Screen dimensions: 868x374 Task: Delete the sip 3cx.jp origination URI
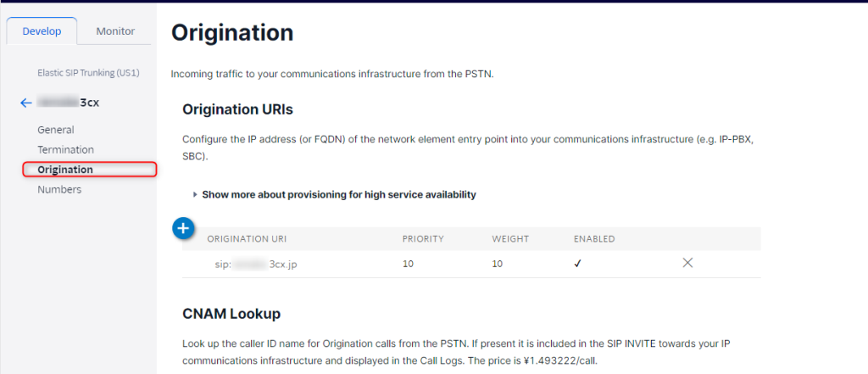pos(687,263)
